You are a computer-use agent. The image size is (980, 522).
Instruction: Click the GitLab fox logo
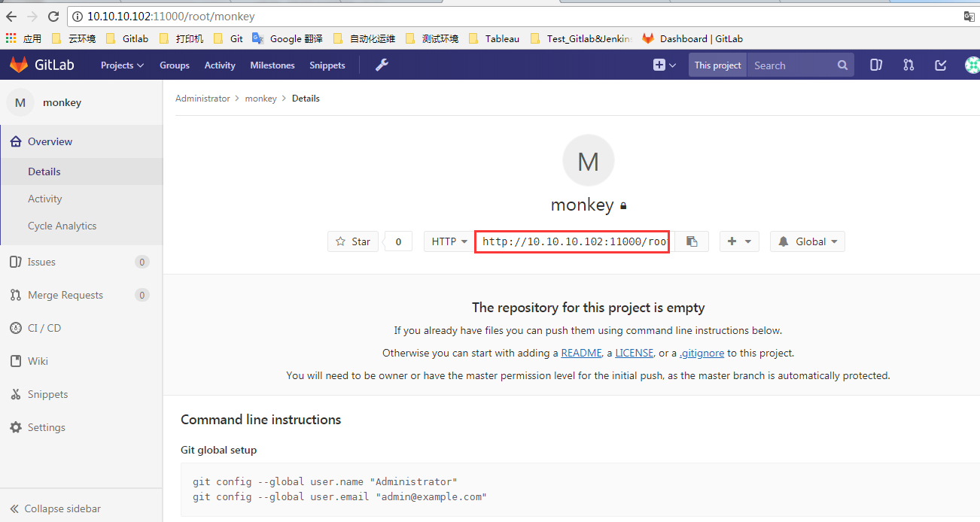point(18,65)
